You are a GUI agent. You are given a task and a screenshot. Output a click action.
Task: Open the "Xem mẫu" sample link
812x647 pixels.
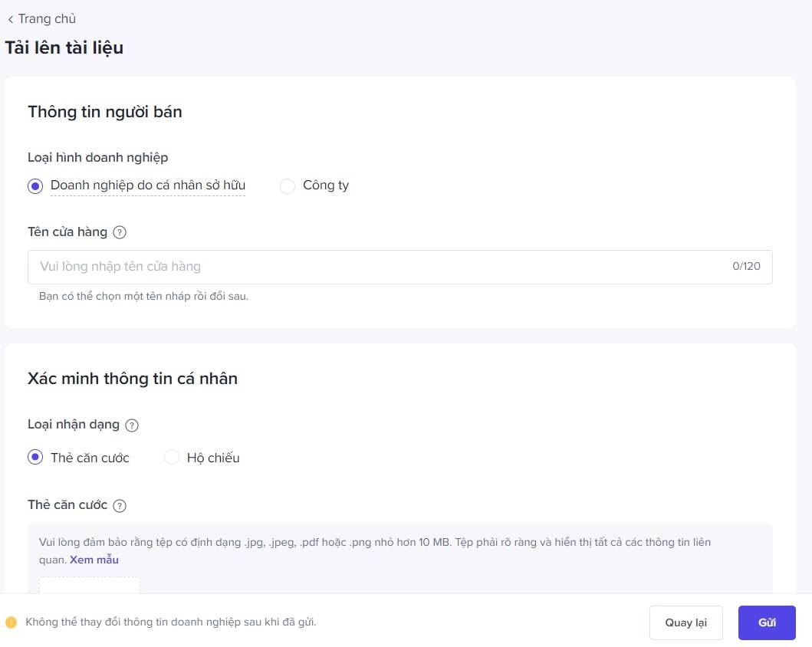click(94, 560)
